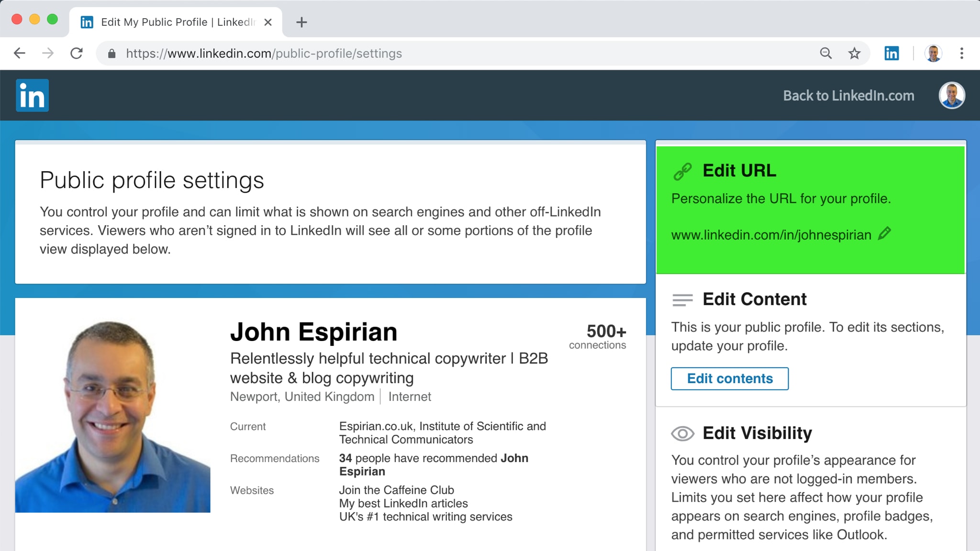Click the browser back arrow
980x551 pixels.
pyautogui.click(x=19, y=54)
